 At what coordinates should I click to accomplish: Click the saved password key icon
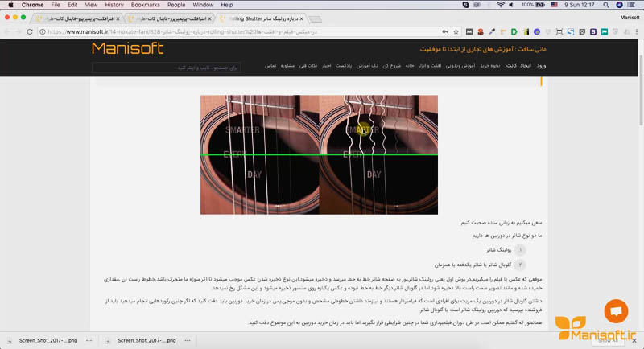pos(445,31)
